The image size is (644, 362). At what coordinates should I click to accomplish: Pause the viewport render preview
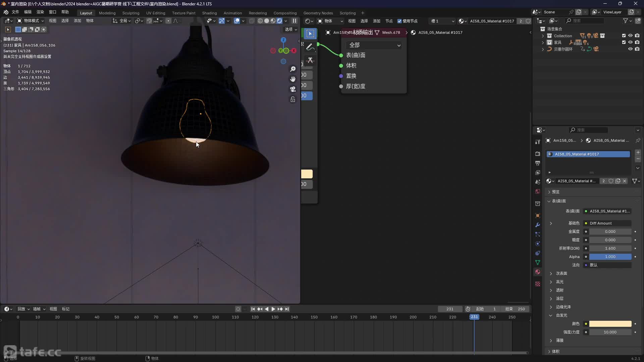(x=294, y=21)
